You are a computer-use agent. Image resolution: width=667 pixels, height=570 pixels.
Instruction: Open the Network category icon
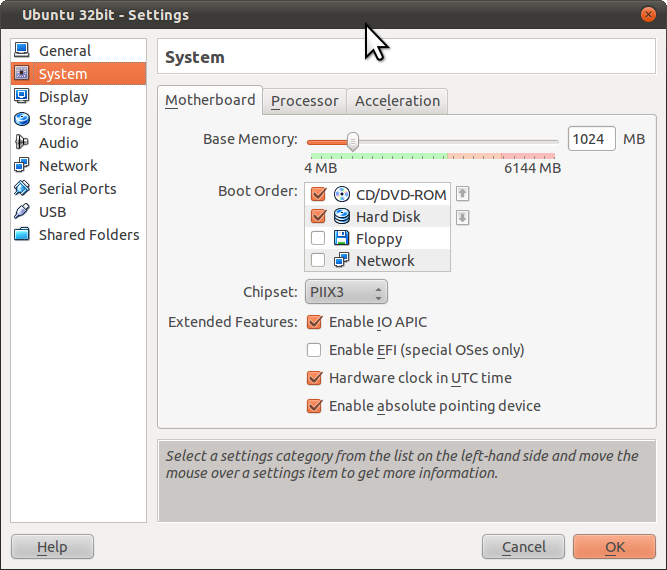click(21, 166)
